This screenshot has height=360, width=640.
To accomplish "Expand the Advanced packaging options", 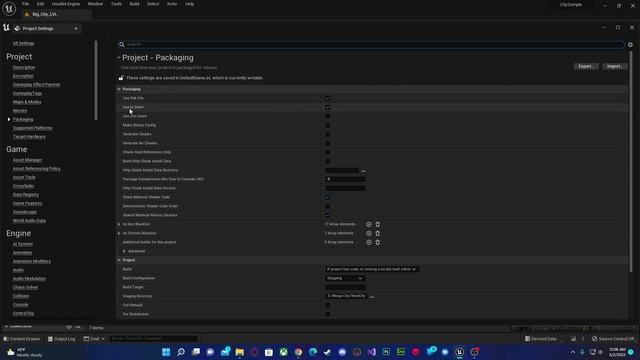I will coord(124,251).
